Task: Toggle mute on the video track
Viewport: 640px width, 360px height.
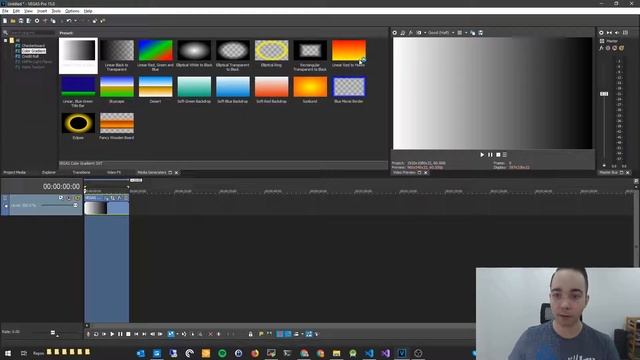Action: [69, 198]
